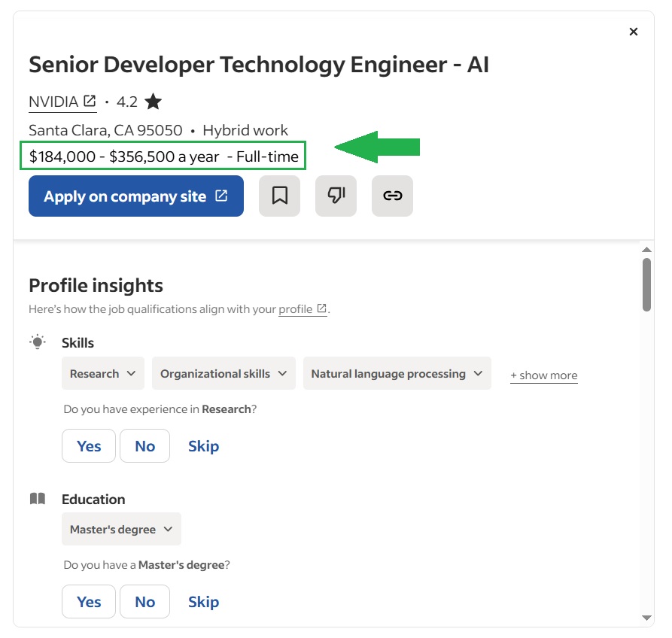The height and width of the screenshot is (638, 672).
Task: Click Apply on company site button
Action: click(x=136, y=196)
